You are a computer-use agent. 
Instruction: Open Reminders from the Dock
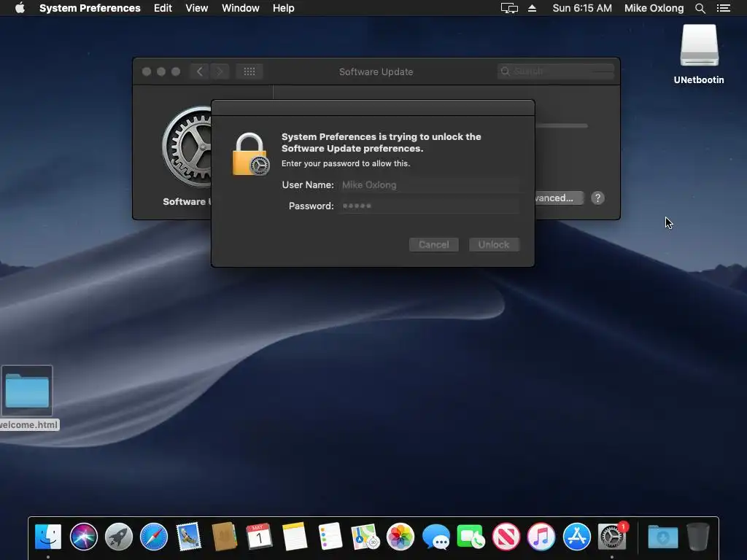click(330, 536)
